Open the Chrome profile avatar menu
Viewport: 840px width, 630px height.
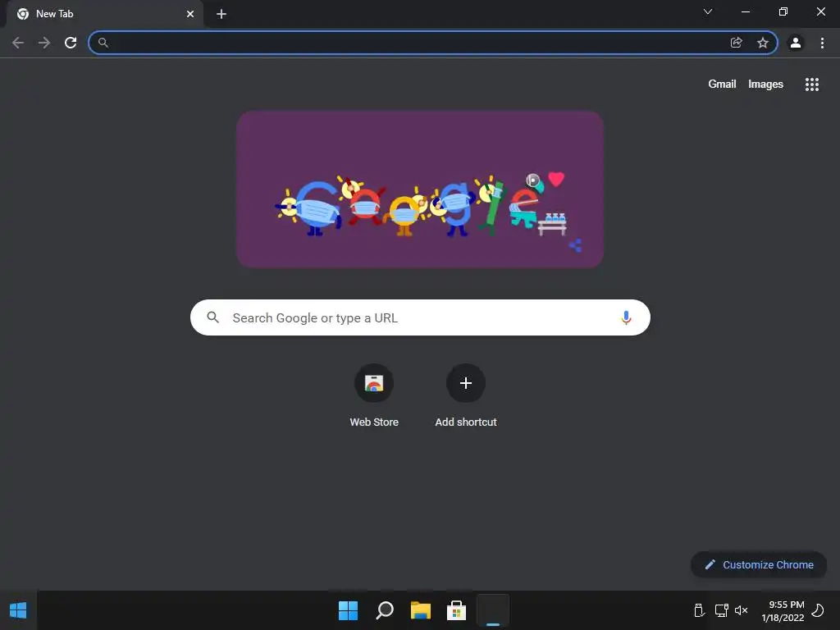tap(796, 43)
